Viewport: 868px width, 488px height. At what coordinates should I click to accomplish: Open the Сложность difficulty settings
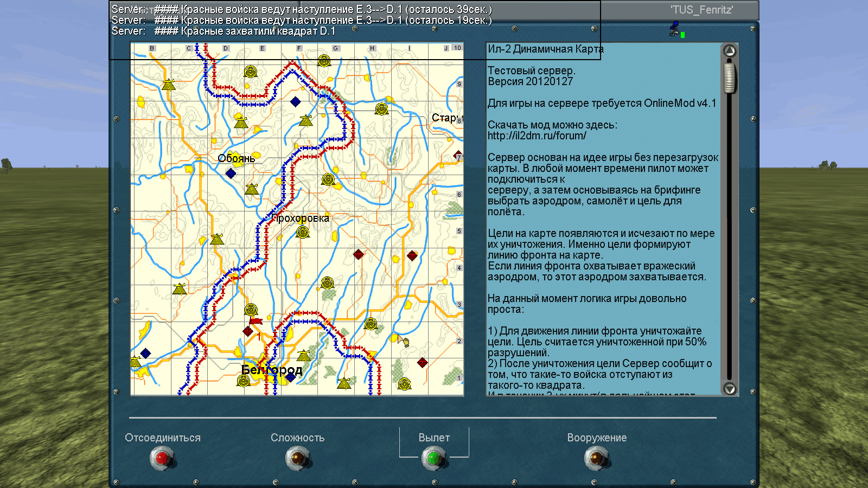pos(297,458)
